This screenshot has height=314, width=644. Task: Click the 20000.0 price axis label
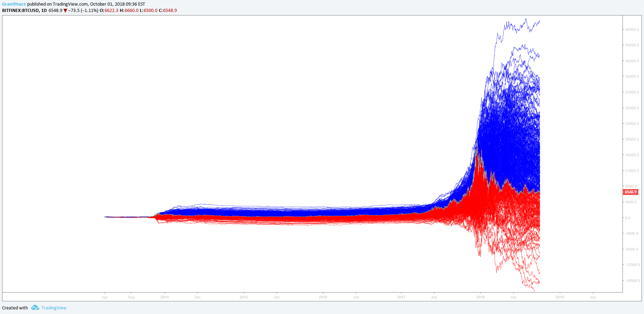pos(632,139)
